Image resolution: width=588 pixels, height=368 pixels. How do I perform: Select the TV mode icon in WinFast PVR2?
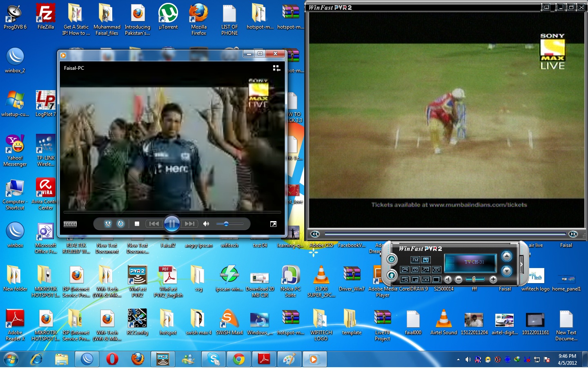(426, 260)
